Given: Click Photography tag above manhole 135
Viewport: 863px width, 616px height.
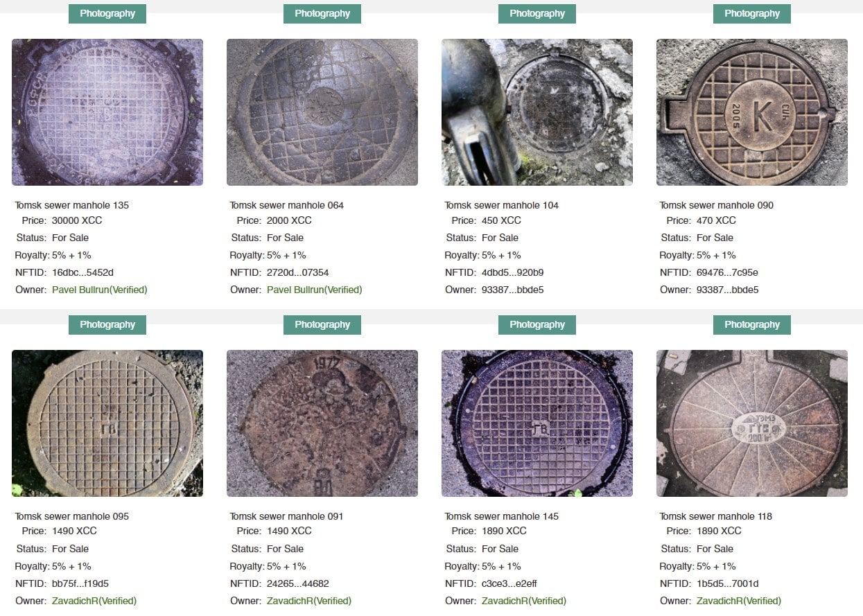Looking at the screenshot, I should 107,14.
